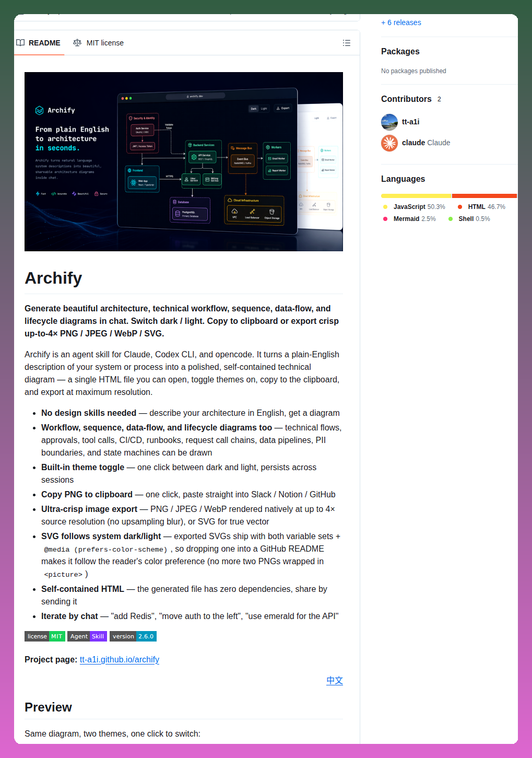532x758 pixels.
Task: Open the Contributors heading link
Action: 406,99
